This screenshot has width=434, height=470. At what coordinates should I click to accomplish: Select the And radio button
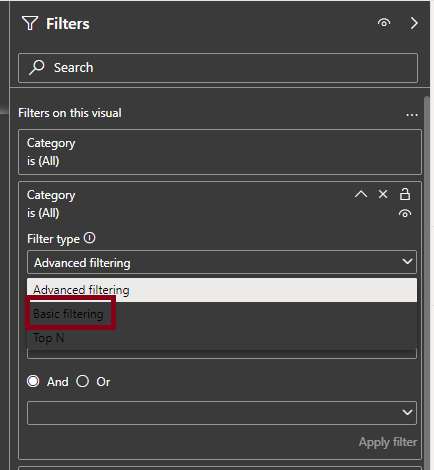tap(33, 381)
